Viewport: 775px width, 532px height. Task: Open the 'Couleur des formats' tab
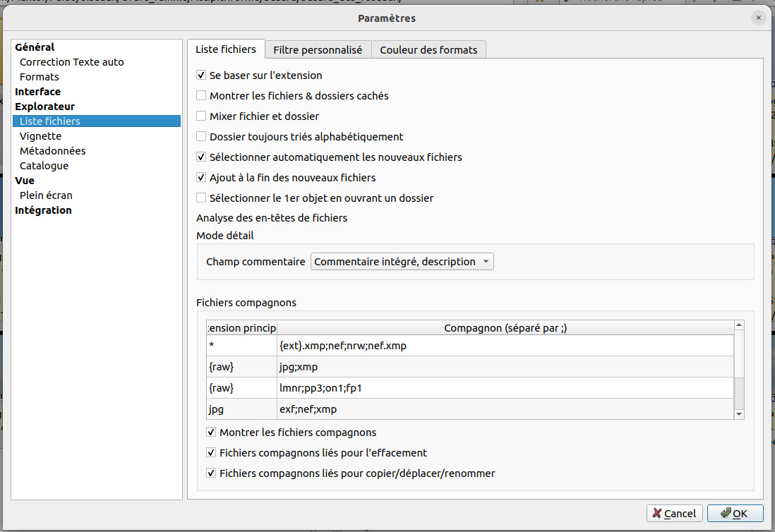tap(428, 50)
